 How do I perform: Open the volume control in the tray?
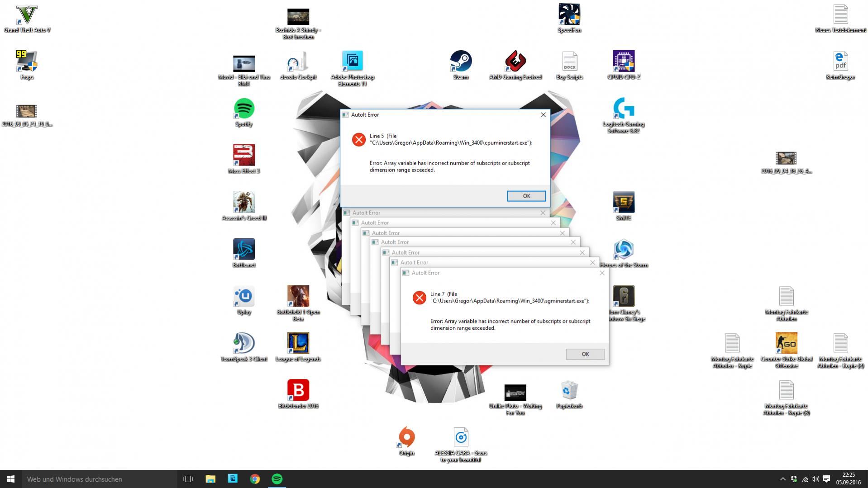815,479
